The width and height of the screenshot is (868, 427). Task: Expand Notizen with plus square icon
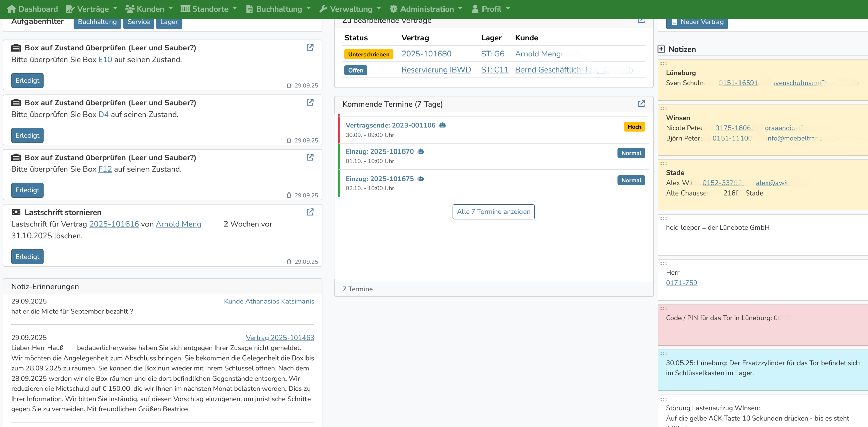[661, 49]
